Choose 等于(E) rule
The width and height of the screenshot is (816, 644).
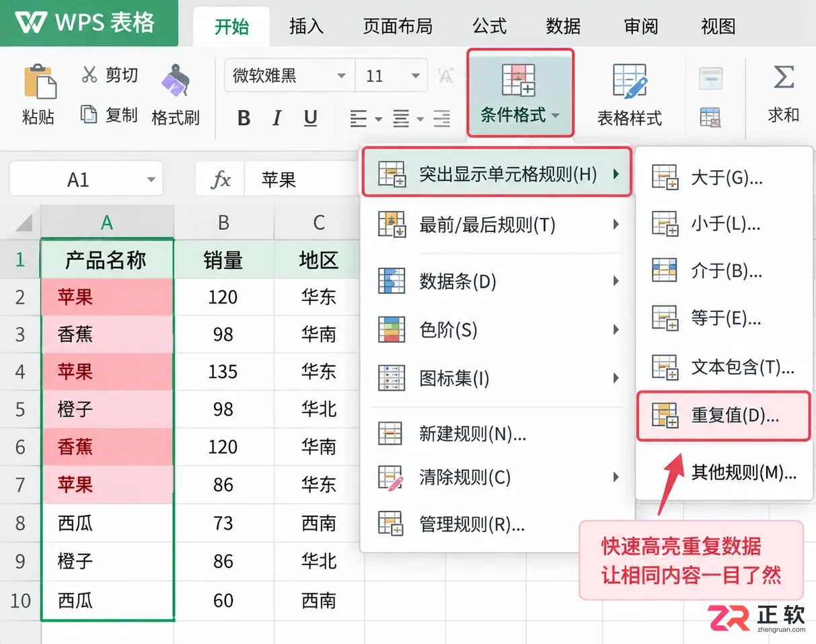(x=722, y=318)
